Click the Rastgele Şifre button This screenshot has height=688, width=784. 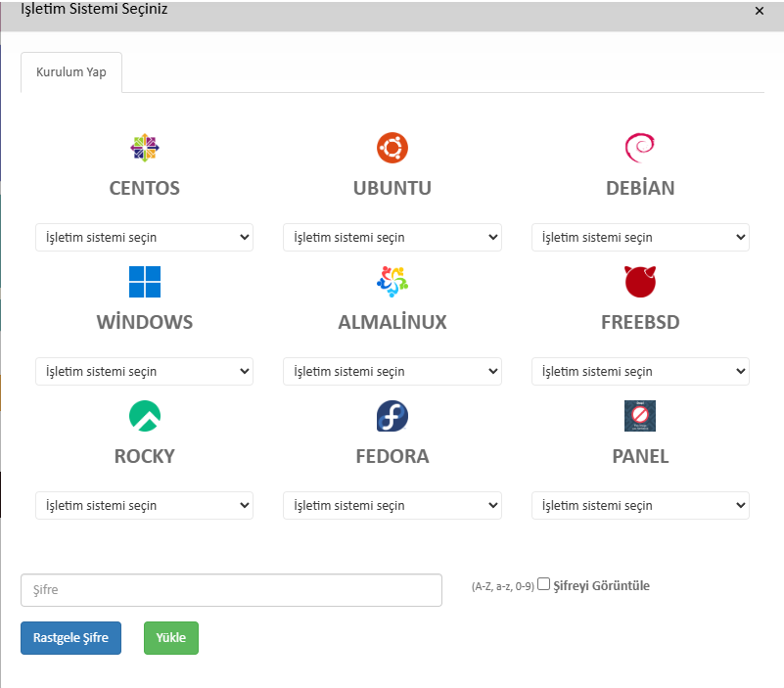point(71,637)
